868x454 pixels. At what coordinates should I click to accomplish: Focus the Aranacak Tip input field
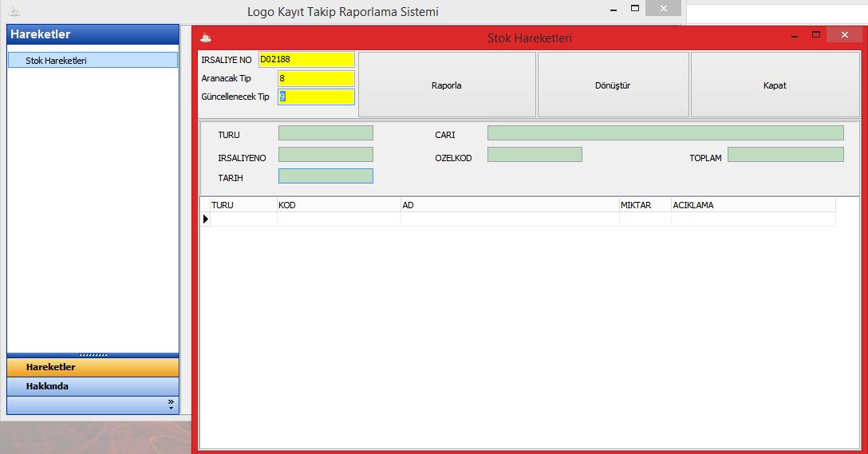[316, 78]
